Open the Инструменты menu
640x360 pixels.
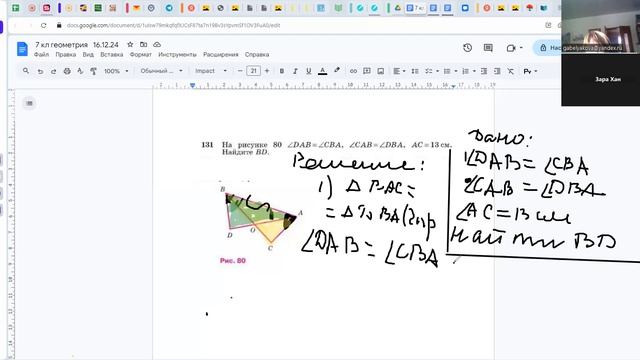177,54
